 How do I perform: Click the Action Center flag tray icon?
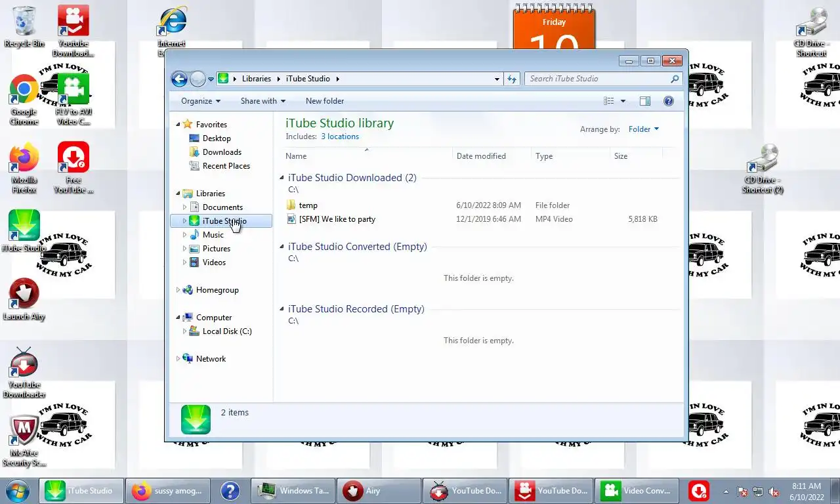[742, 492]
